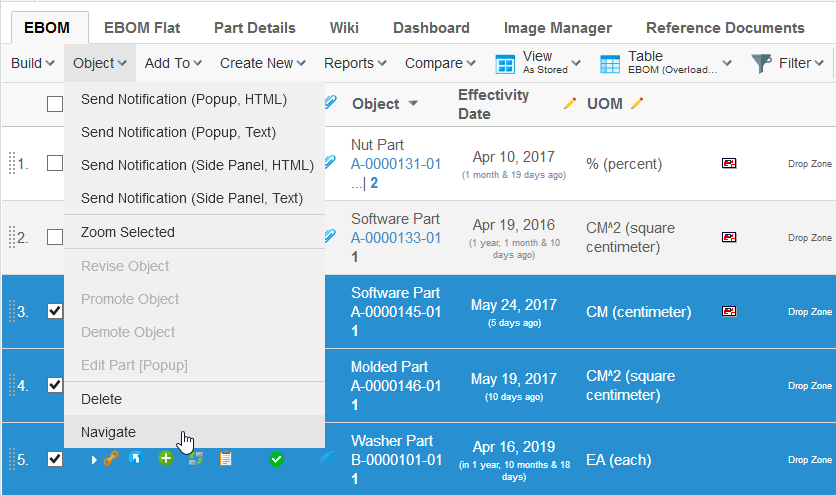Image resolution: width=836 pixels, height=495 pixels.
Task: Click the blue arrow icon in row 5
Action: (x=138, y=459)
